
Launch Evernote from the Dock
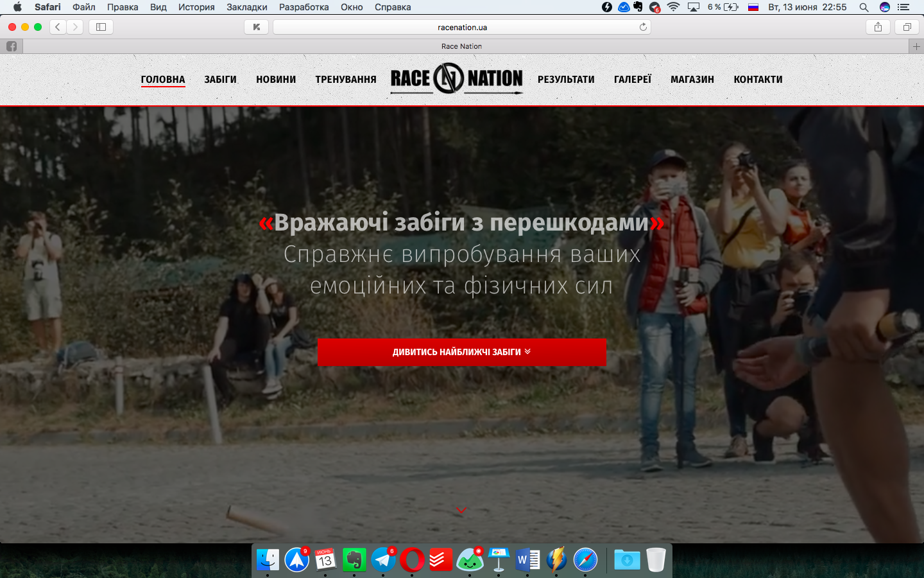point(354,559)
